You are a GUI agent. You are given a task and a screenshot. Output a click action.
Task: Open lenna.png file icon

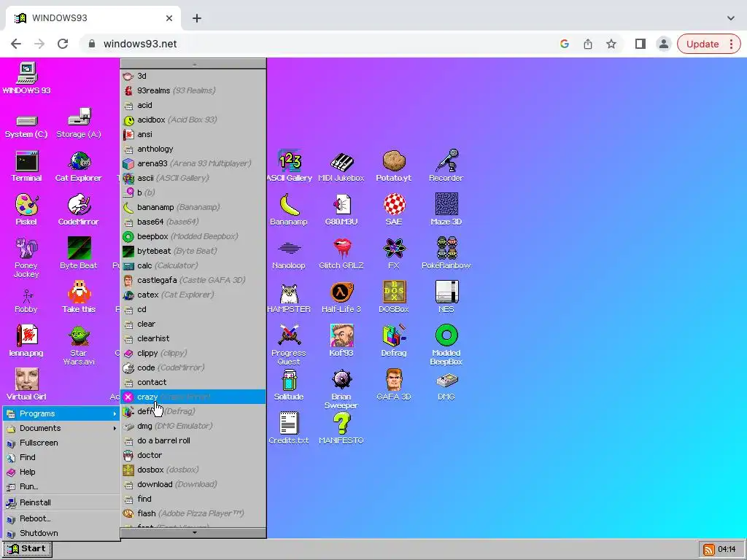tap(26, 341)
